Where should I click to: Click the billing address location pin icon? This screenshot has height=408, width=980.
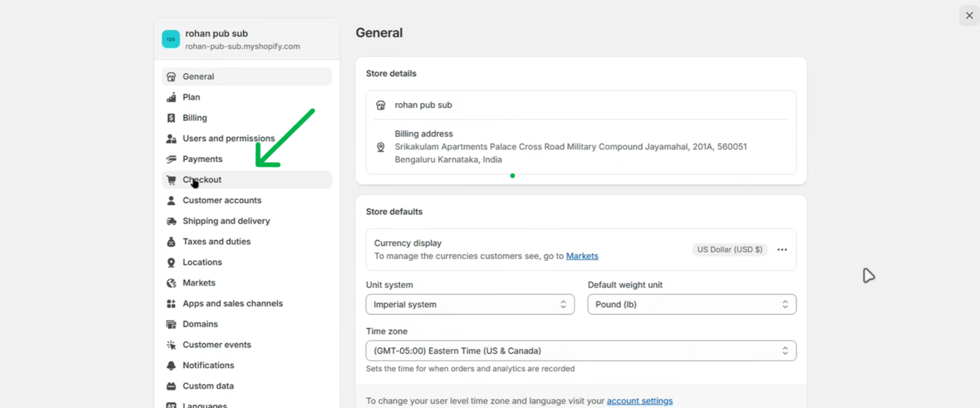tap(381, 147)
